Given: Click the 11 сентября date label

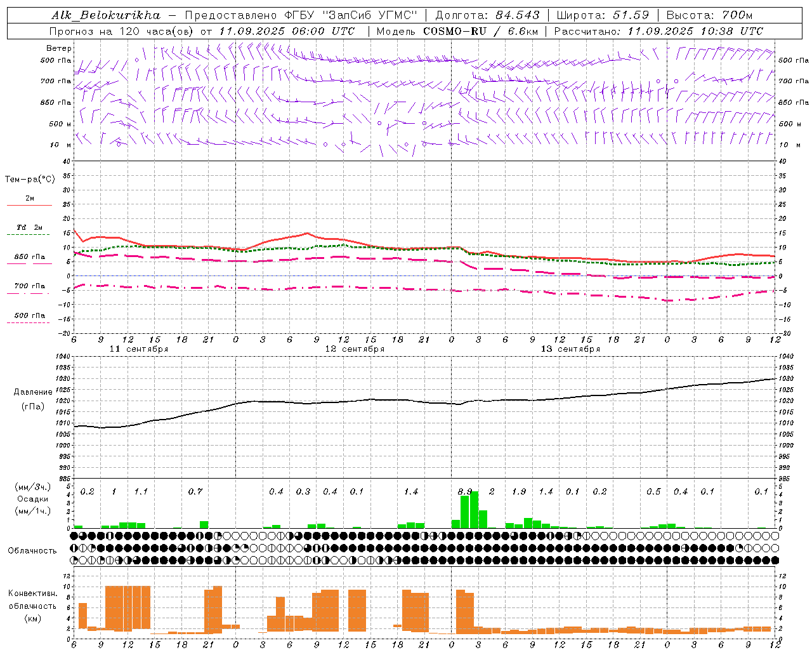Looking at the screenshot, I should 139,349.
